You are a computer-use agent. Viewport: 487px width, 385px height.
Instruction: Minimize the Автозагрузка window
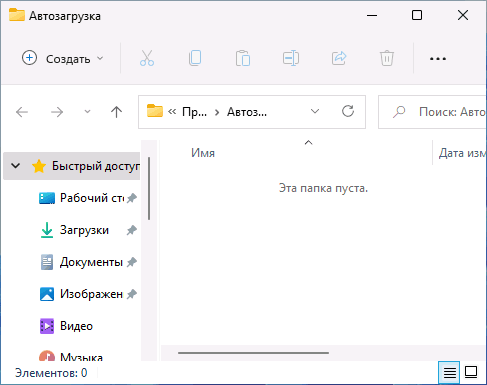coord(372,15)
